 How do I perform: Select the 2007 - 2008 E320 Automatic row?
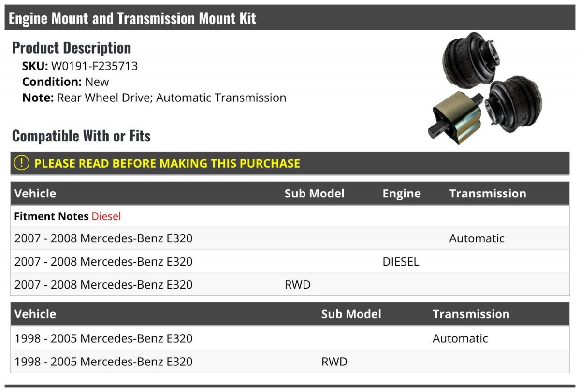pyautogui.click(x=290, y=238)
